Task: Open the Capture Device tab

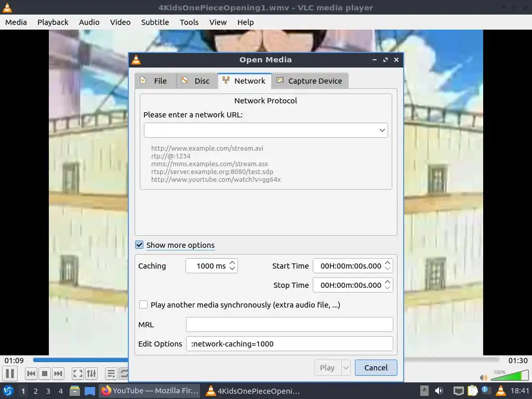Action: click(310, 81)
